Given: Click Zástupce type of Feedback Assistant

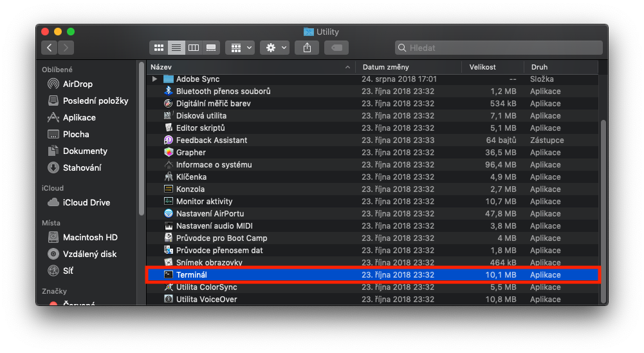Looking at the screenshot, I should pos(547,140).
